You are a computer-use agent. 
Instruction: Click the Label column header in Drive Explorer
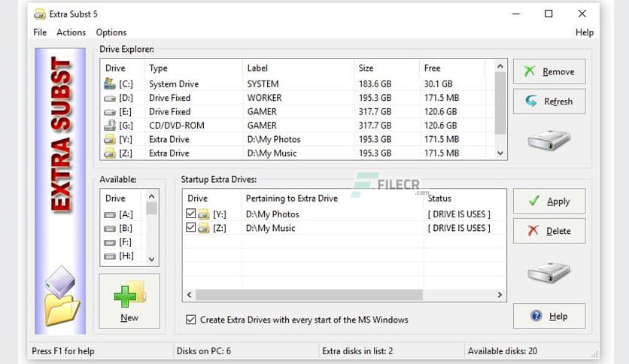[x=299, y=68]
